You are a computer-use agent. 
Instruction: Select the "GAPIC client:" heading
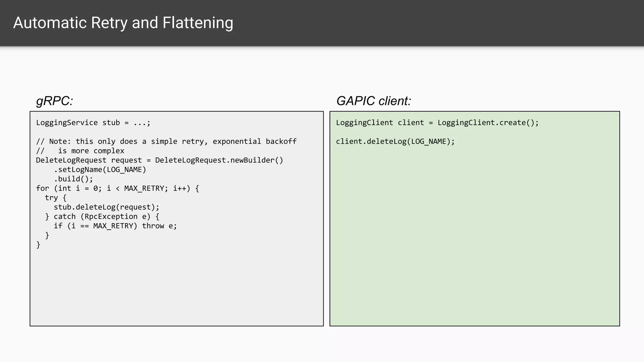point(374,101)
